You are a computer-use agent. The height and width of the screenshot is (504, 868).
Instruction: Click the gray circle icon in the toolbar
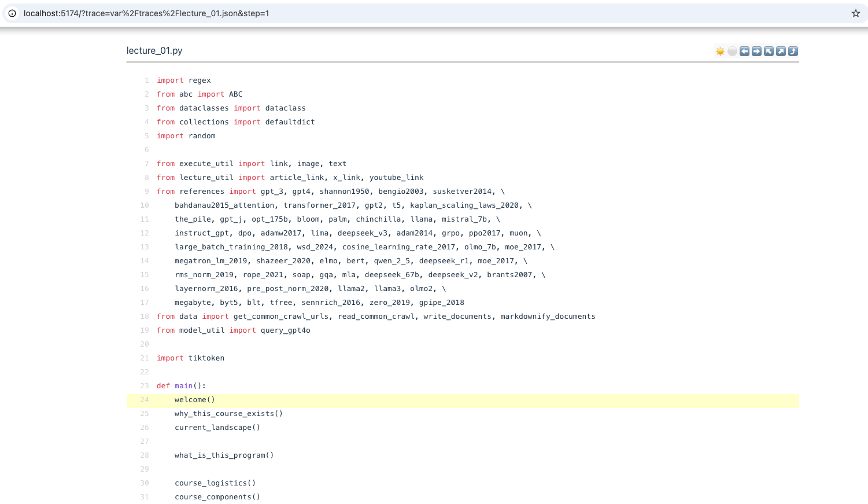coord(732,51)
